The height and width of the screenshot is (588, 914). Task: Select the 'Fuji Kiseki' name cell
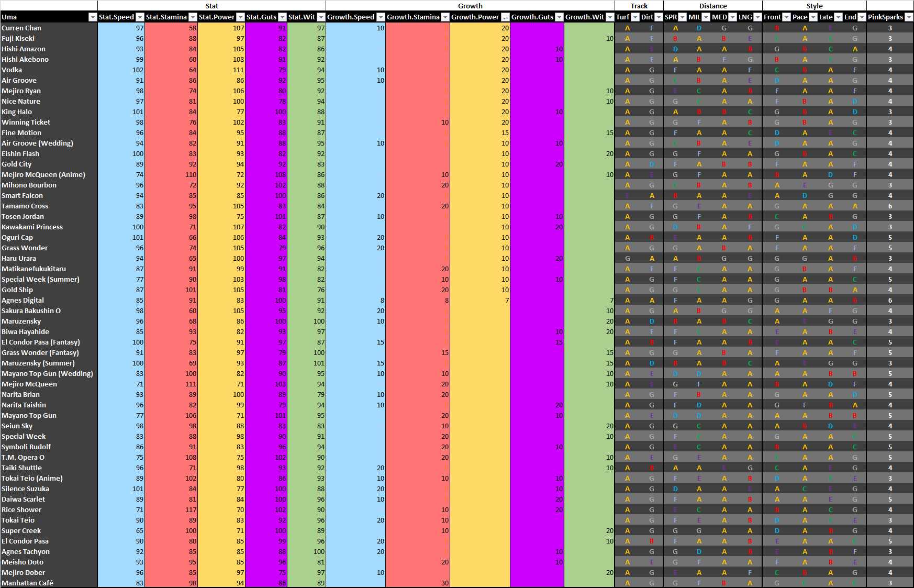click(49, 38)
